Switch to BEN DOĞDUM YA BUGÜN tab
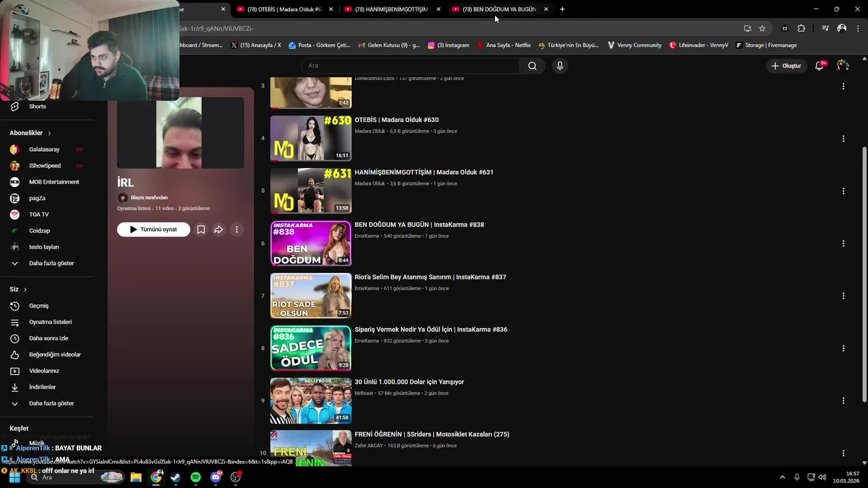The width and height of the screenshot is (868, 488). point(500,9)
